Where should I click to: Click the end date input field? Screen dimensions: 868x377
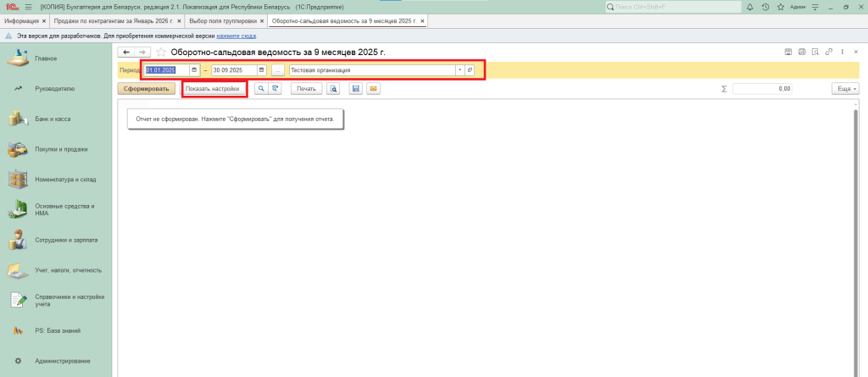[233, 70]
